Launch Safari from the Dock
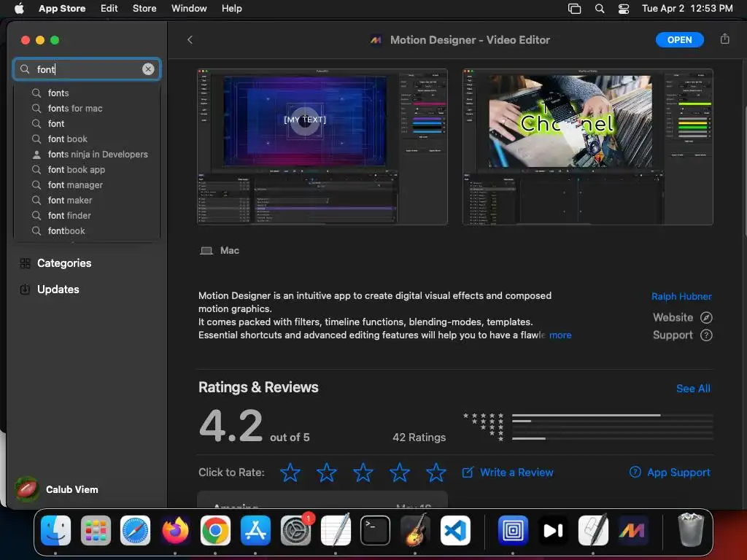The image size is (747, 560). tap(135, 531)
